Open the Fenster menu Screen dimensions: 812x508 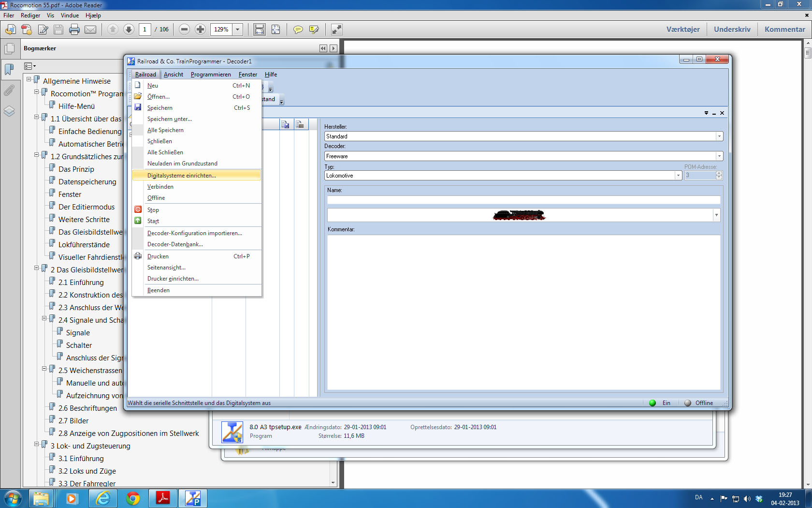coord(247,75)
